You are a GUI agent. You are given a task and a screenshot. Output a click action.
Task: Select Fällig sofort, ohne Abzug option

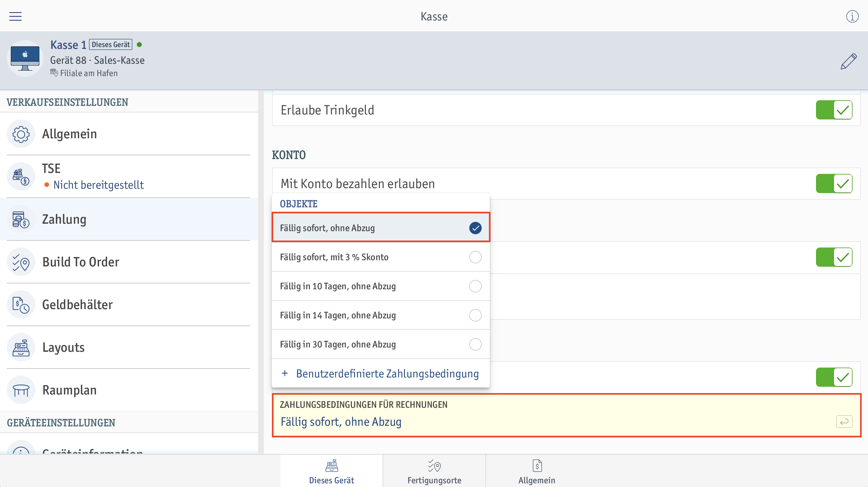coord(381,228)
